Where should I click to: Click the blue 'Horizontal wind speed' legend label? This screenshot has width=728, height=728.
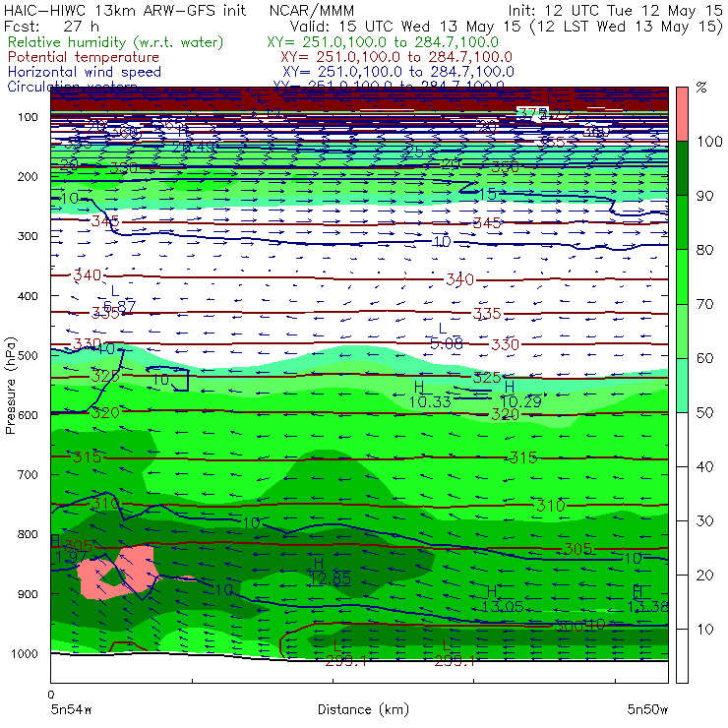pyautogui.click(x=85, y=72)
